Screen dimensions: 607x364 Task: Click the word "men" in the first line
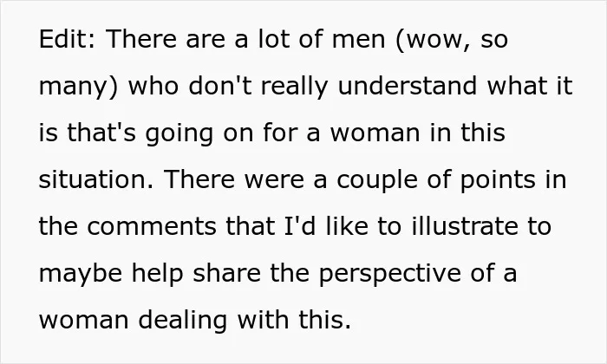(358, 40)
